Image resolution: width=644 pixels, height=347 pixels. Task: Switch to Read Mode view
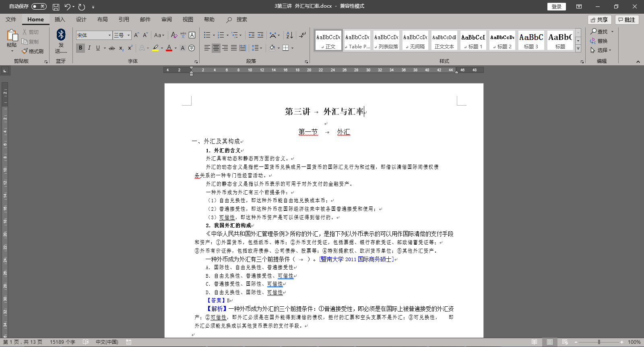click(534, 342)
